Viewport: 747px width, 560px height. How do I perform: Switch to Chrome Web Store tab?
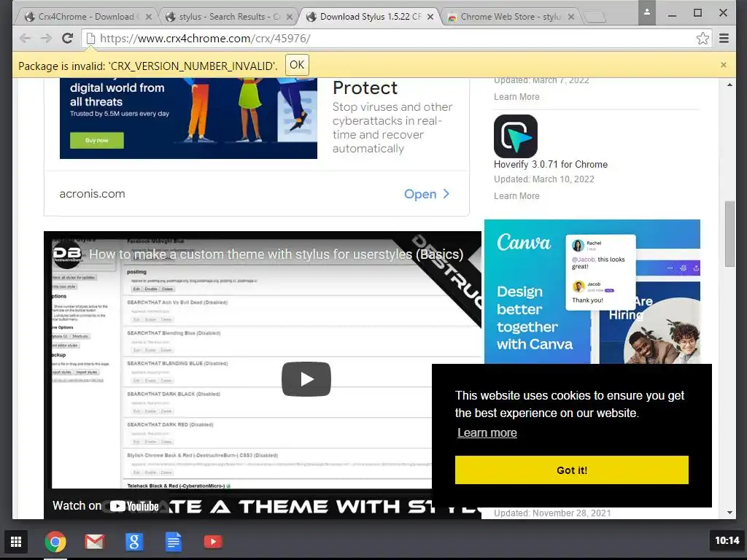(x=510, y=17)
